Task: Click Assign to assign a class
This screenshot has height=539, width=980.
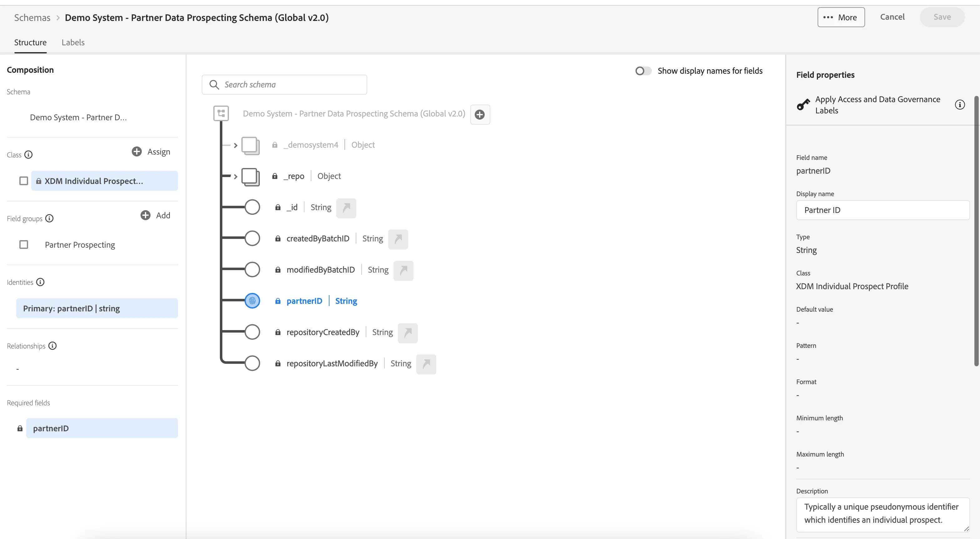Action: (x=151, y=152)
